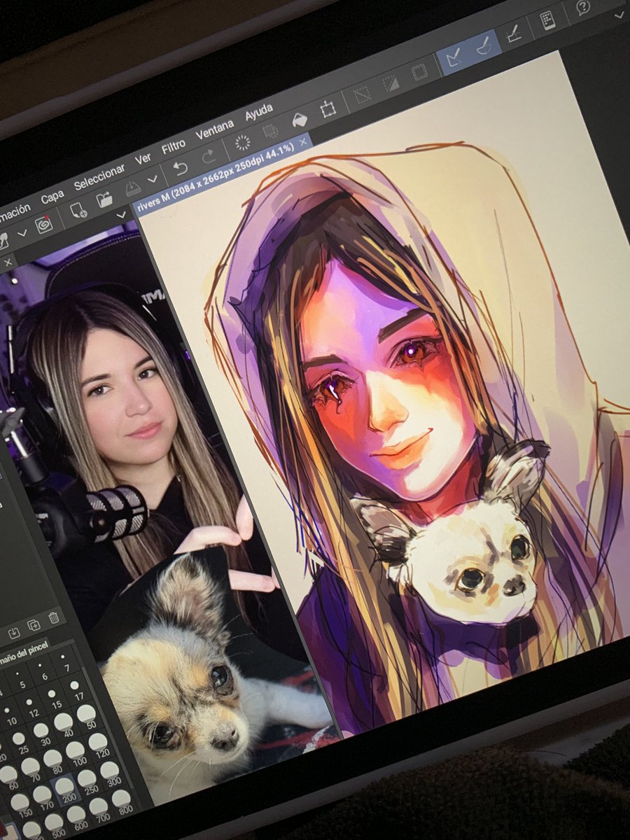Choose the 250 brush size preset
Viewport: 630px width, 840px height.
click(x=87, y=780)
